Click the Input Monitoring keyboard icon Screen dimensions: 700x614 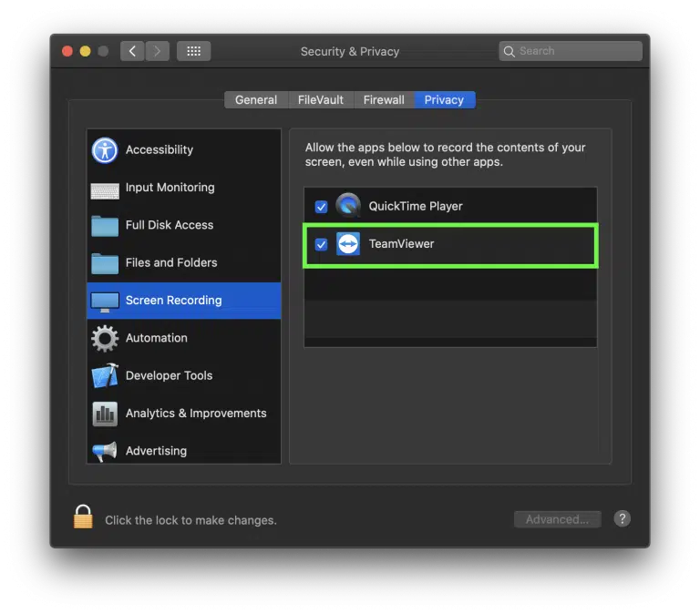(105, 191)
